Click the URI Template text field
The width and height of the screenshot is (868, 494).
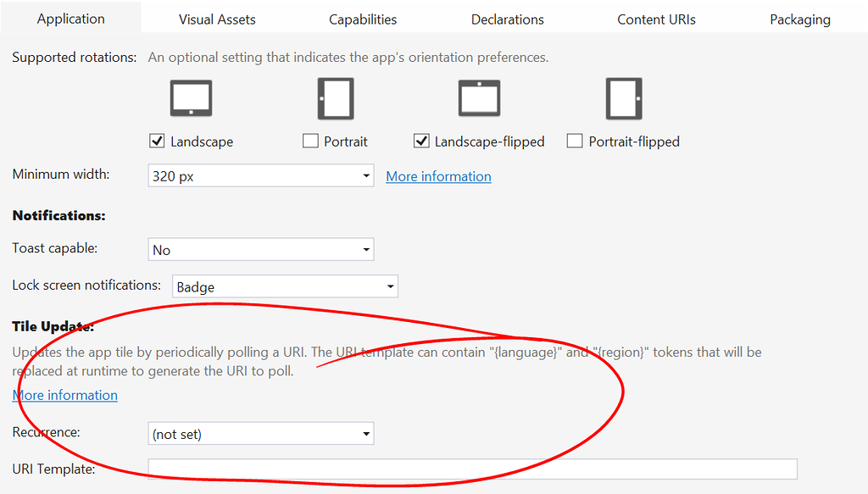[x=472, y=469]
